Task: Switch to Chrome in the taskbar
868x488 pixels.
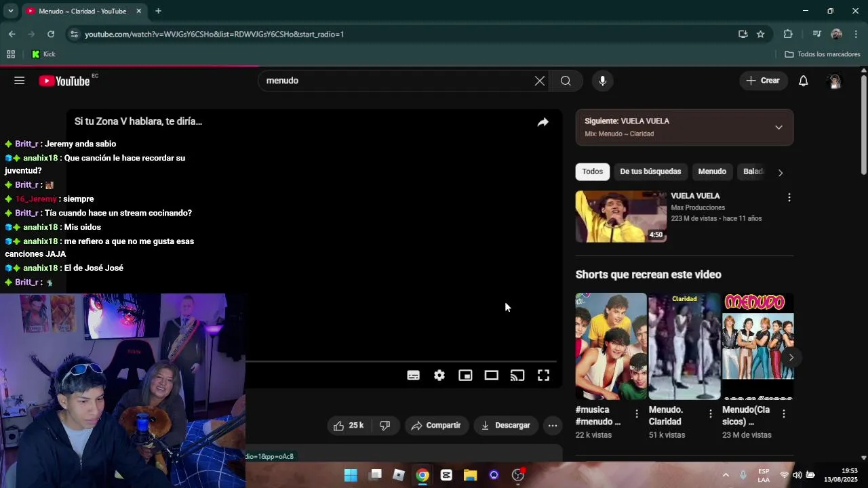Action: 422,475
